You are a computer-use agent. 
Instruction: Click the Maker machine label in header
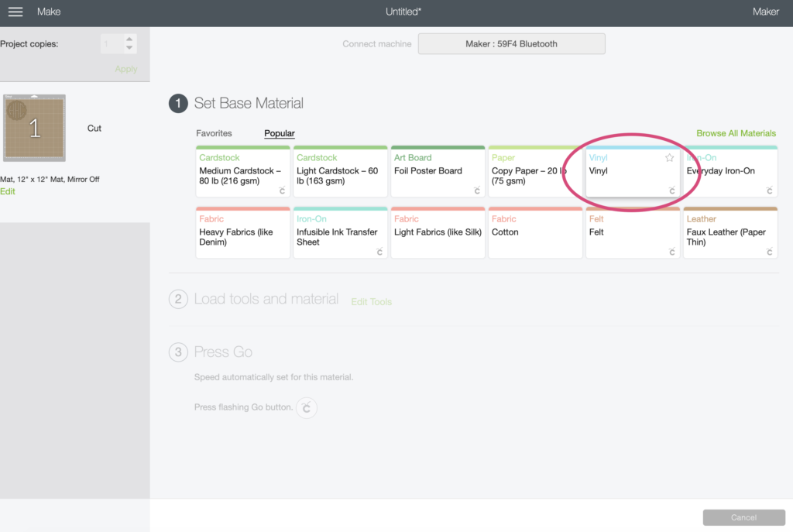(765, 12)
